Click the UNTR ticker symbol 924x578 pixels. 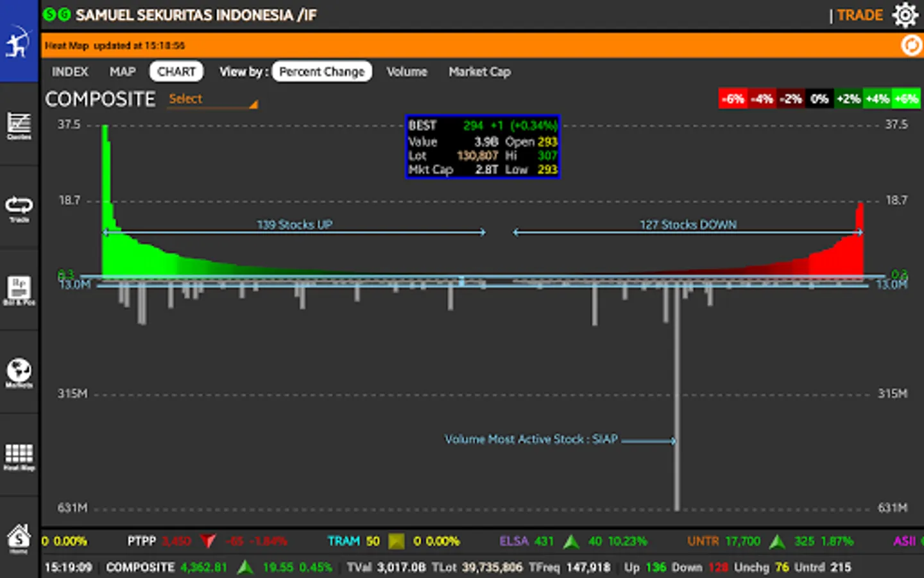(x=703, y=541)
